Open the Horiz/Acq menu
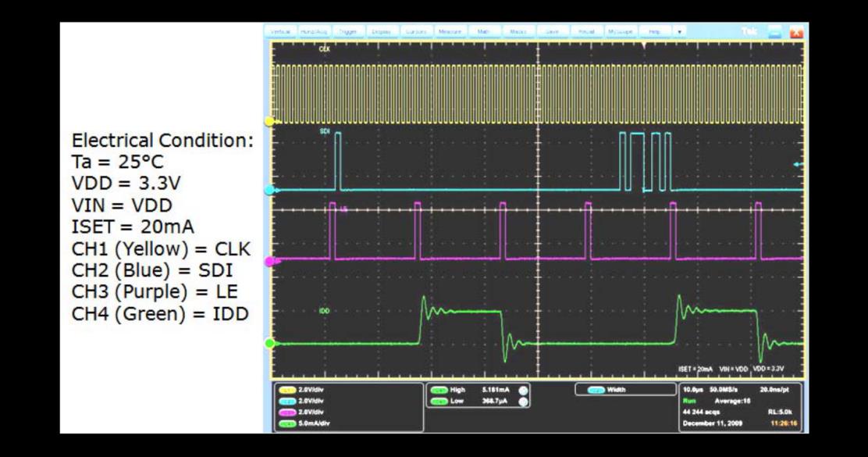The width and height of the screenshot is (868, 457). coord(315,32)
